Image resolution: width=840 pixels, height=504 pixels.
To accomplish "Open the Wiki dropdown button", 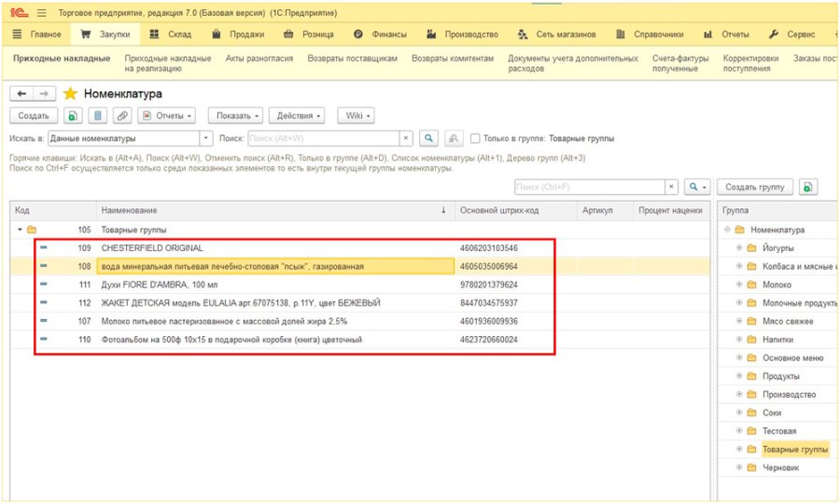I will pos(356,116).
